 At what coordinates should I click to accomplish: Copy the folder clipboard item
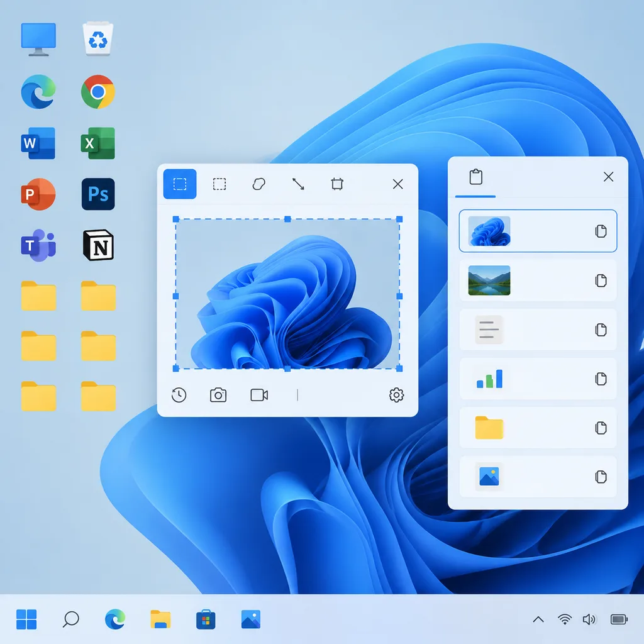coord(601,428)
